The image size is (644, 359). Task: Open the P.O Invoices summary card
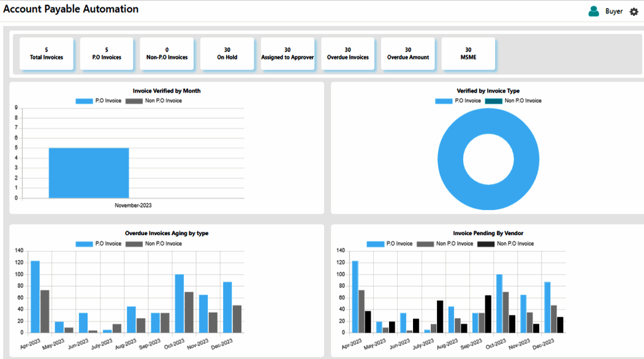[x=107, y=54]
